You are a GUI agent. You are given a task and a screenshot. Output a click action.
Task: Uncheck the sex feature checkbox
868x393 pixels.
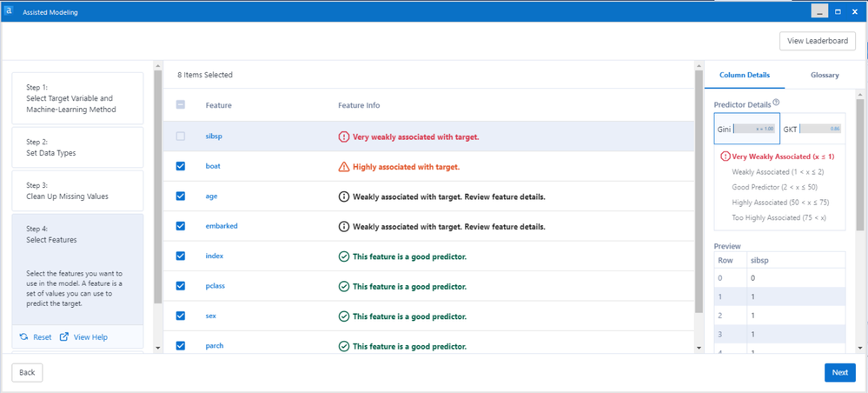pyautogui.click(x=181, y=316)
